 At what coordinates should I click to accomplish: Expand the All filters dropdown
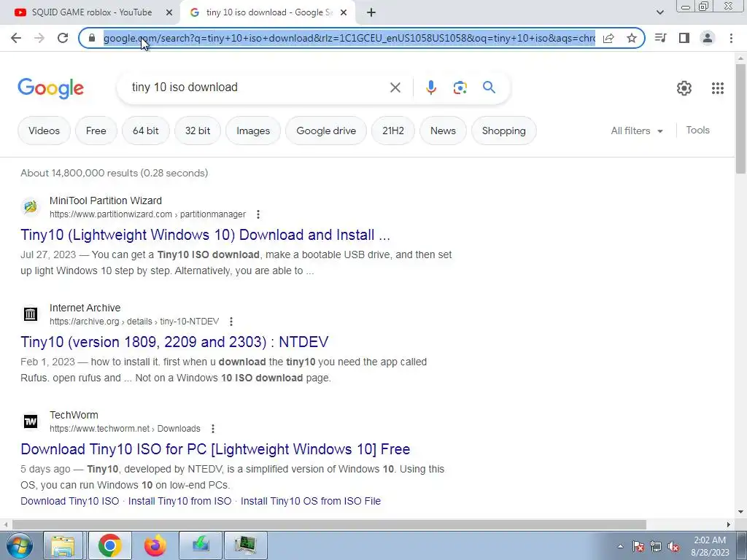637,131
